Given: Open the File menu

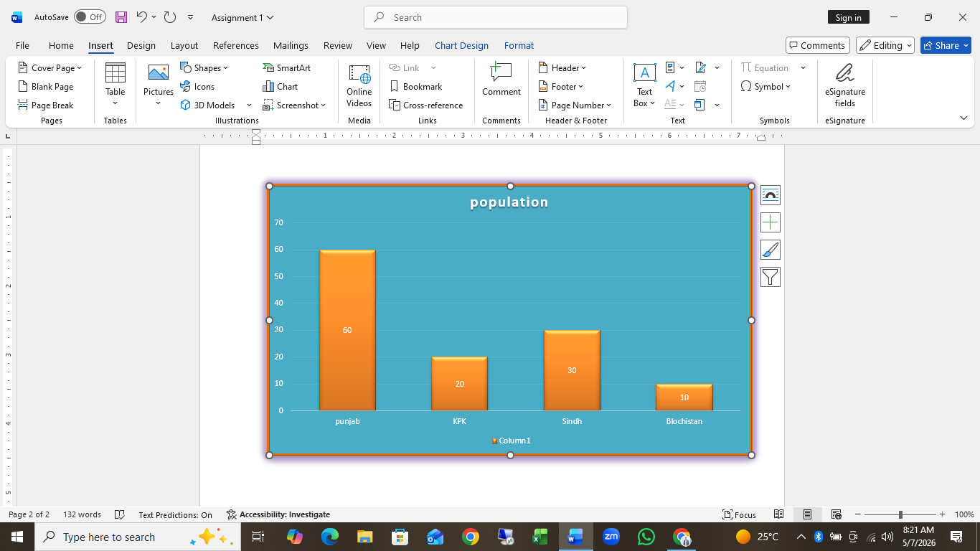Looking at the screenshot, I should tap(22, 45).
